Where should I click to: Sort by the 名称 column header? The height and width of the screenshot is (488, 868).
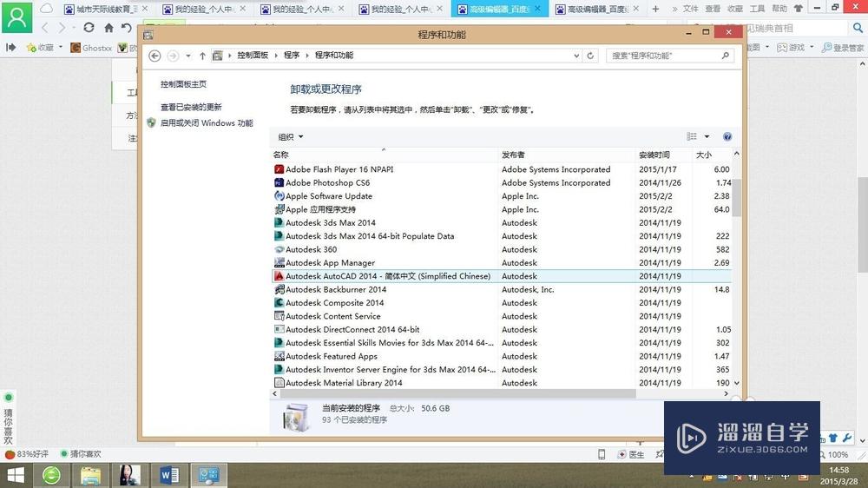point(384,155)
